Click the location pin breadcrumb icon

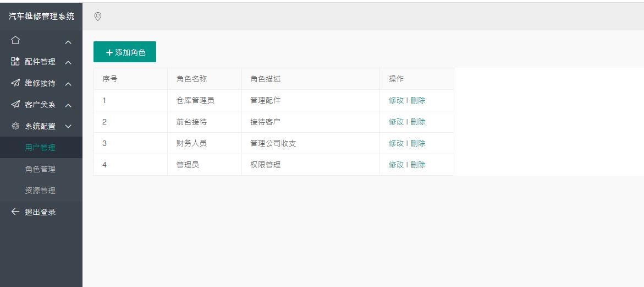click(x=98, y=17)
